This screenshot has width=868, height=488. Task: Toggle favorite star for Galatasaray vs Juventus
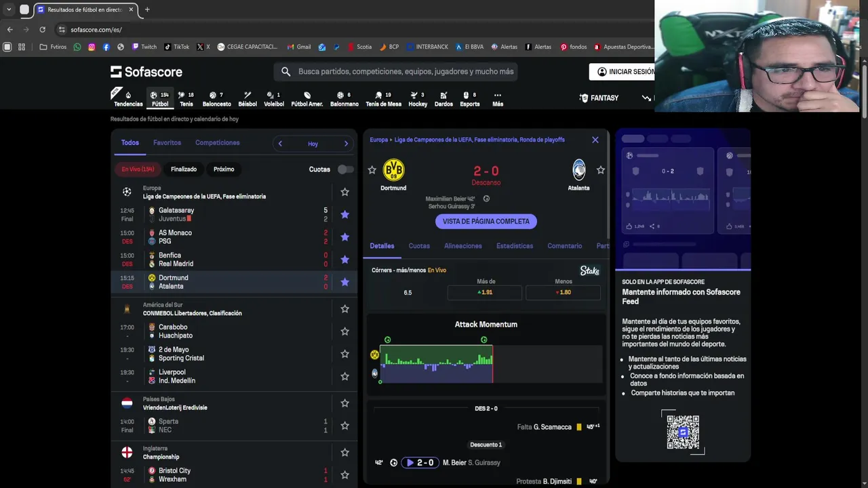(x=344, y=214)
